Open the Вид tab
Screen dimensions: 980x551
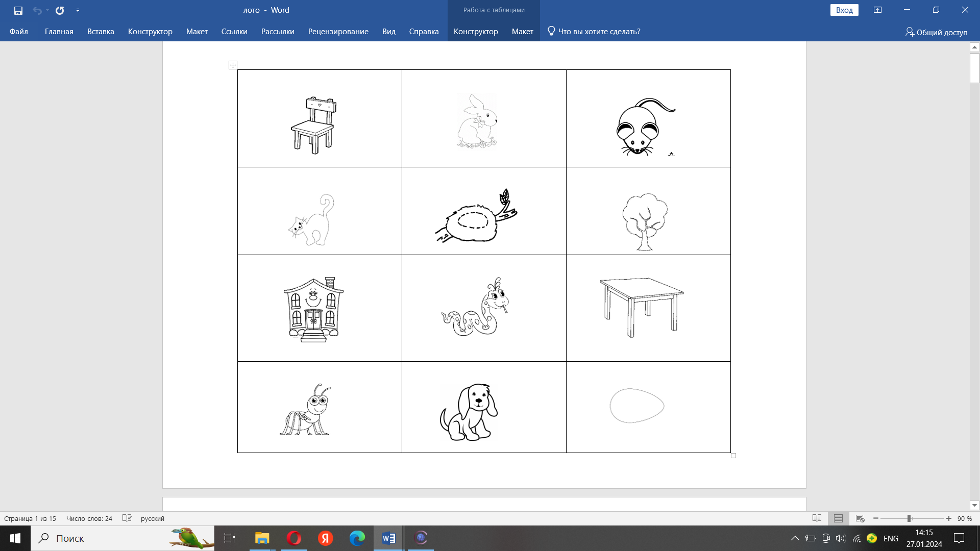[x=389, y=32]
